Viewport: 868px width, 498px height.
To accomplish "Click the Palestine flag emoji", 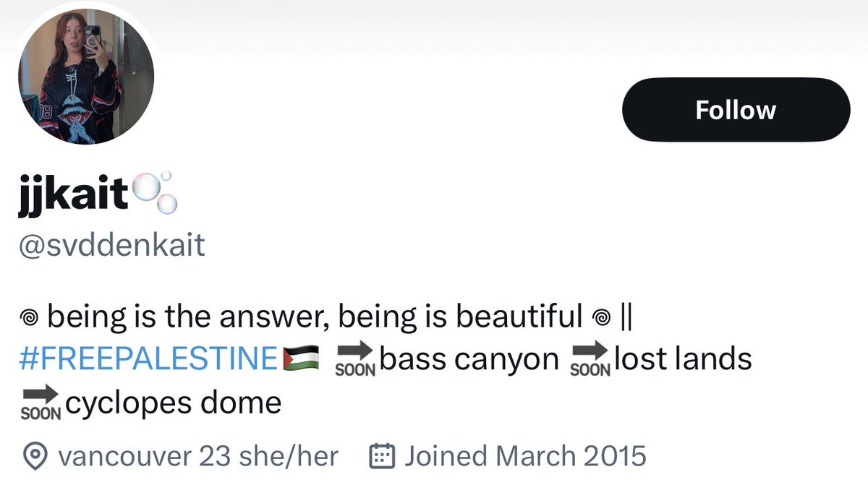I will point(300,359).
